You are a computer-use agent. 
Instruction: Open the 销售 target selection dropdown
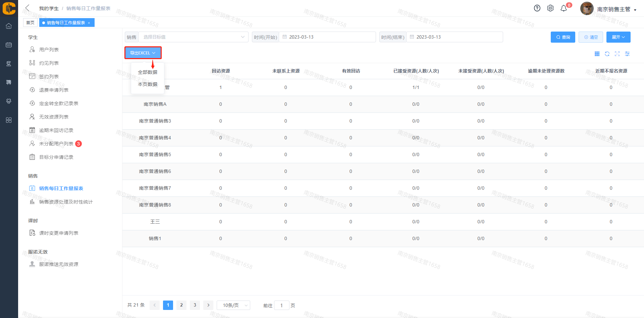(193, 37)
